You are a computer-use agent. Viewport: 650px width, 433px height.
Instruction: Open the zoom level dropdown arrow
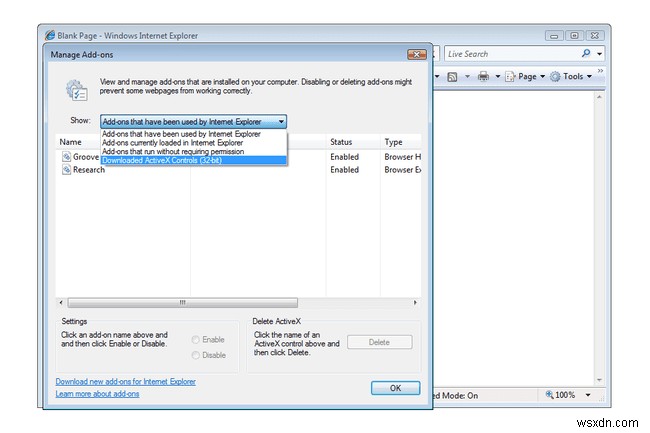[x=588, y=395]
